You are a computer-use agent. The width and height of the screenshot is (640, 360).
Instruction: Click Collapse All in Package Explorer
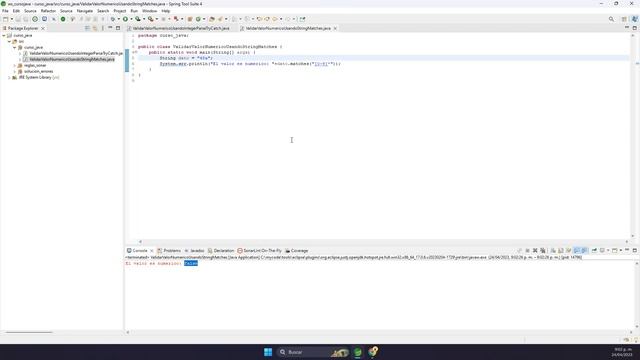pos(87,28)
